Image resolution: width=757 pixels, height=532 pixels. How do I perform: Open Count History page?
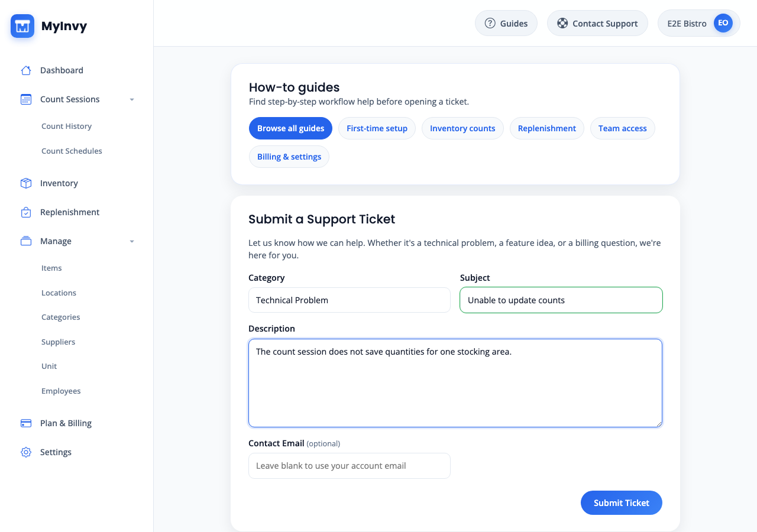click(66, 126)
